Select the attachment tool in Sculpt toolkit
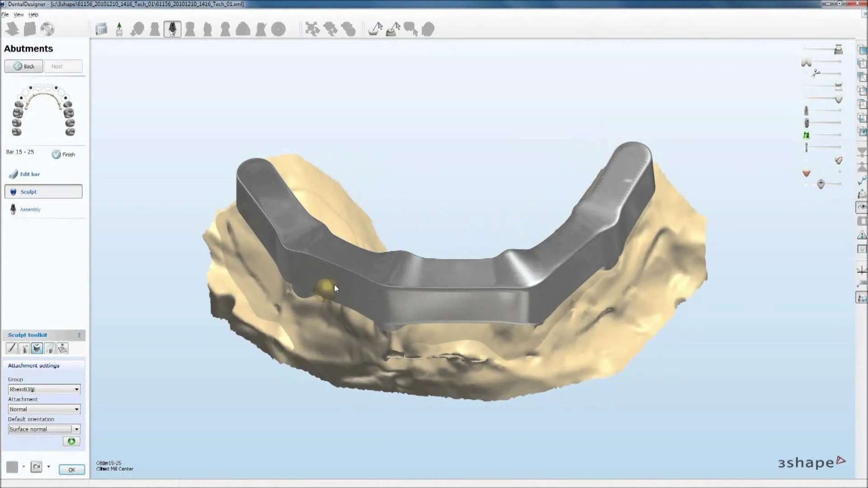This screenshot has height=488, width=868. 37,348
